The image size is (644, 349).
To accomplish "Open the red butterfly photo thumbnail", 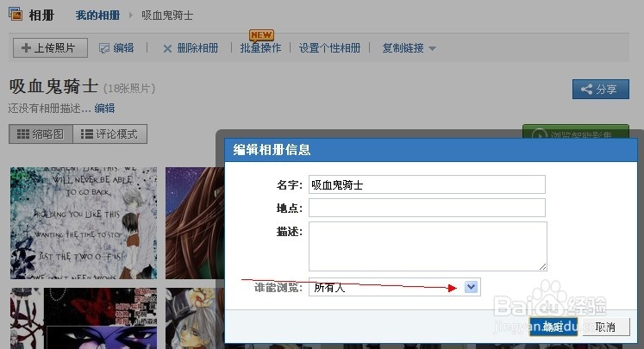I will pyautogui.click(x=84, y=318).
